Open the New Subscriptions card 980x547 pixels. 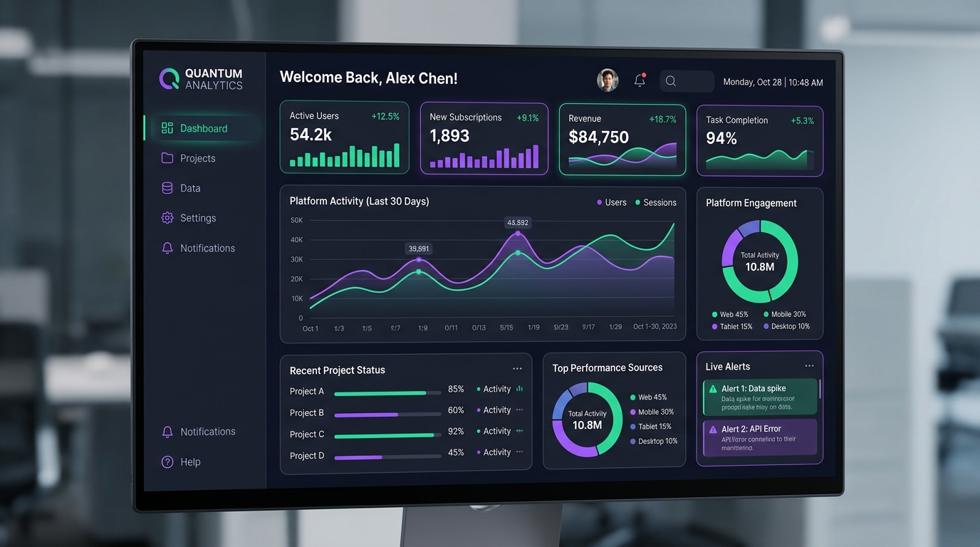(484, 139)
